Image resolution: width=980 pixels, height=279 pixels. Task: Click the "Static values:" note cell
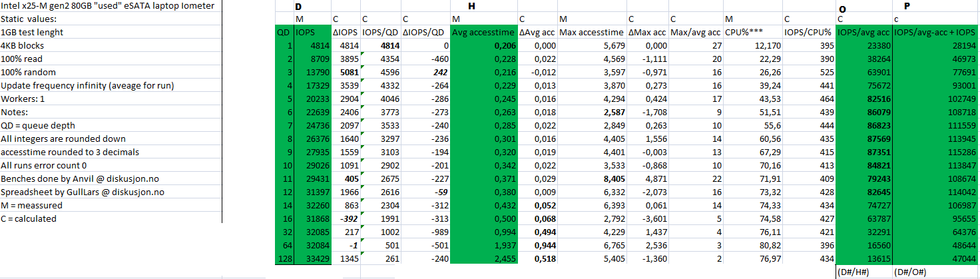click(x=29, y=19)
